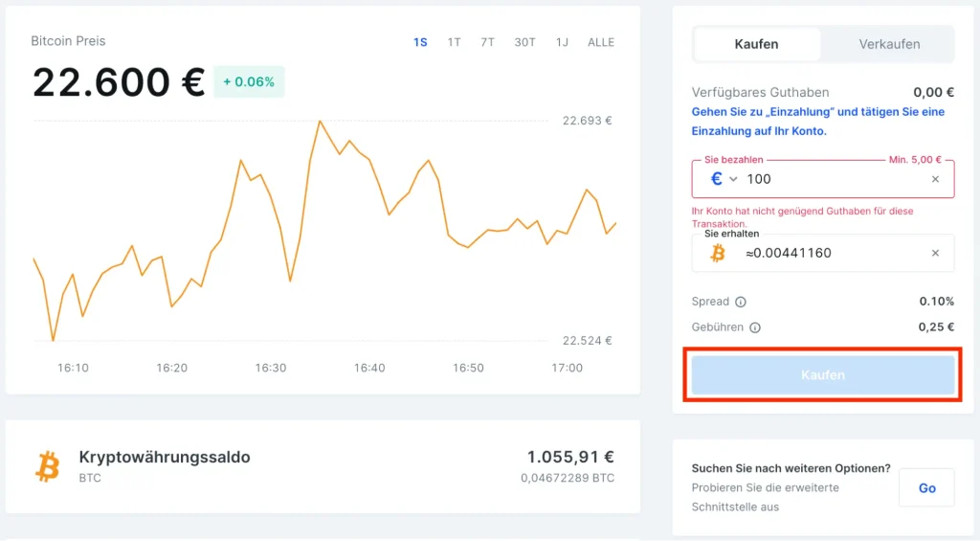980x541 pixels.
Task: Clear the 'Sie erhalten' amount with X
Action: click(935, 253)
